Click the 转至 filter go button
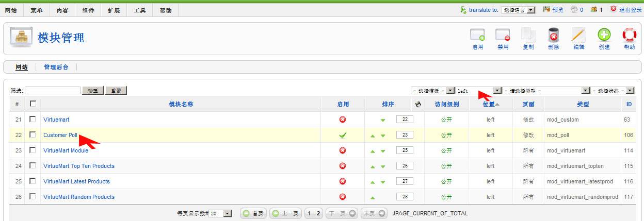 [x=93, y=91]
